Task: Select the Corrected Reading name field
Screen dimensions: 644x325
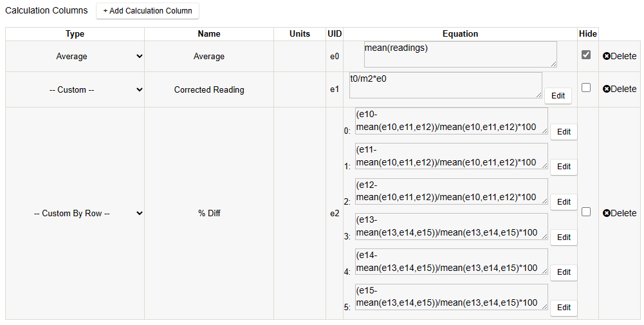Action: (209, 90)
